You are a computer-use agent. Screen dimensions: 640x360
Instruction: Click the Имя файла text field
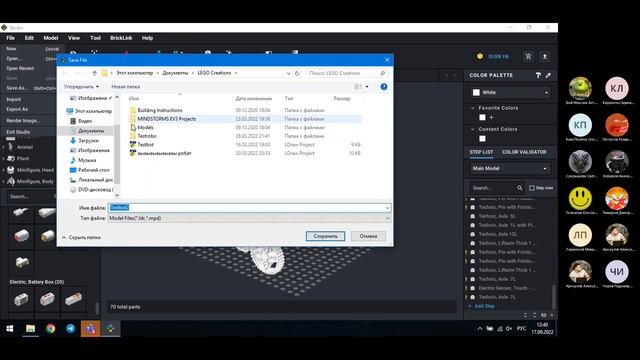click(249, 208)
